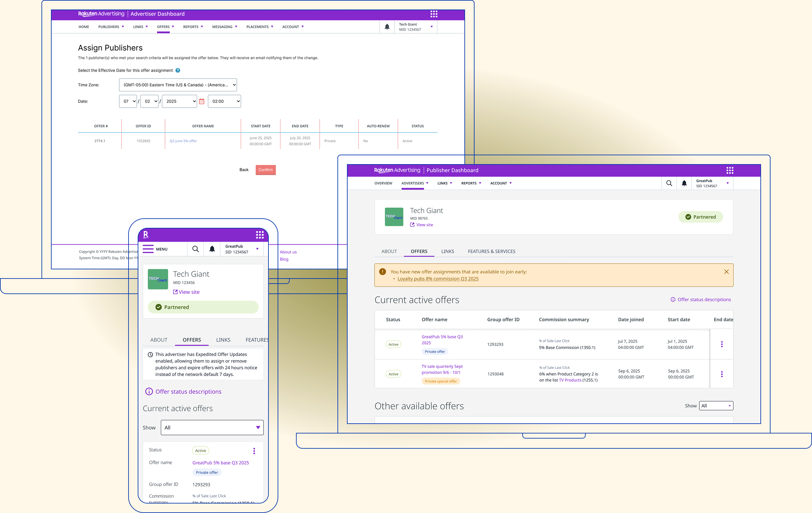Expand the Time Zone dropdown
812x513 pixels.
(178, 85)
